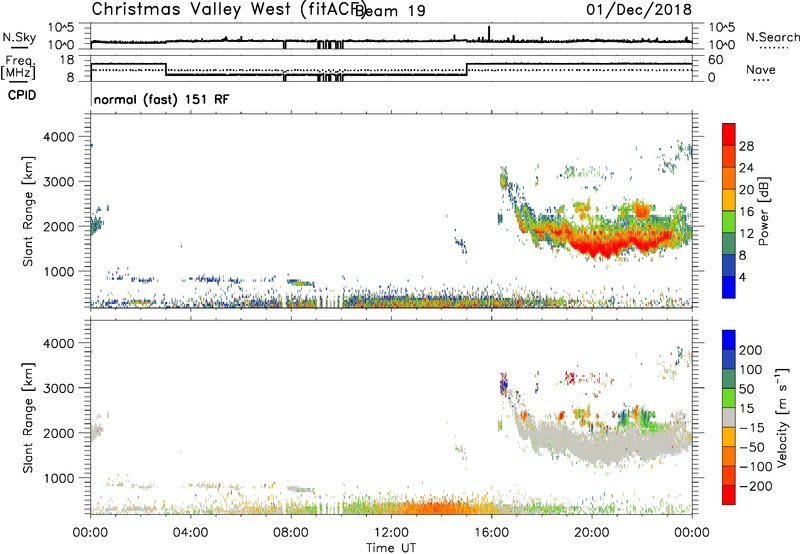Click the 'CPID' label
The image size is (800, 554).
coord(22,95)
